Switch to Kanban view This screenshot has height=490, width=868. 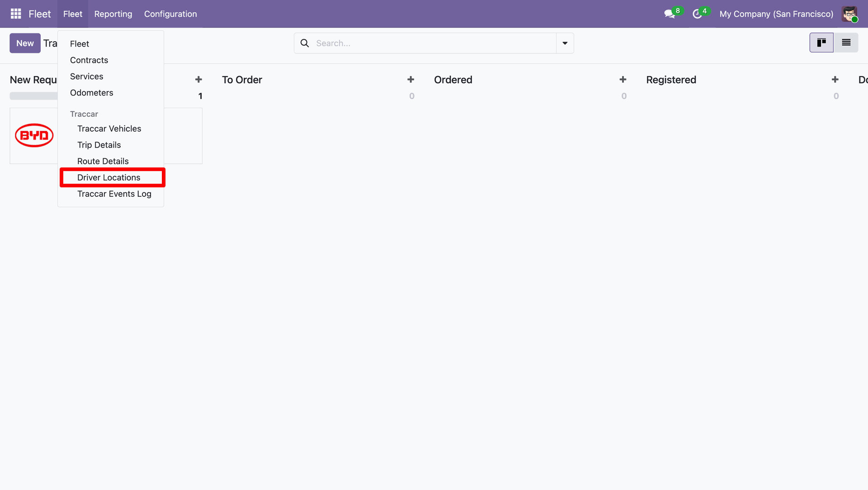(821, 43)
